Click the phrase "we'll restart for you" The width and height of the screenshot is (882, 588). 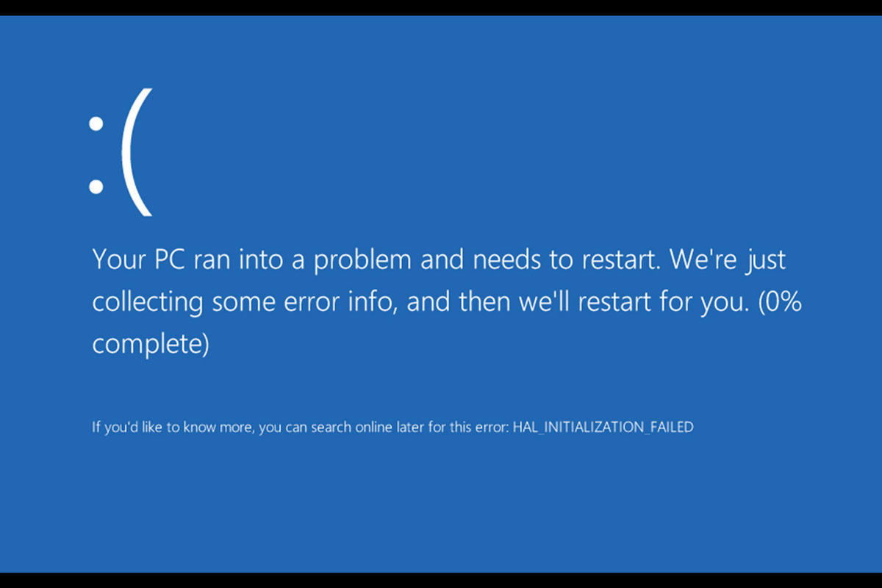coord(603,302)
